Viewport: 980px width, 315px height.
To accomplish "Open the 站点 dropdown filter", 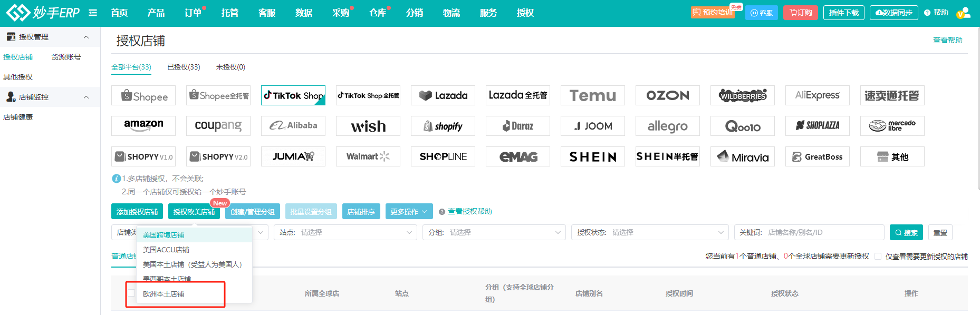I will pyautogui.click(x=345, y=232).
